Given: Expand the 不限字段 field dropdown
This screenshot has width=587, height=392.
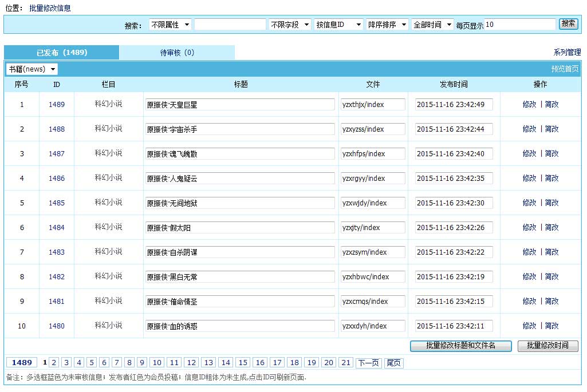Looking at the screenshot, I should [290, 25].
